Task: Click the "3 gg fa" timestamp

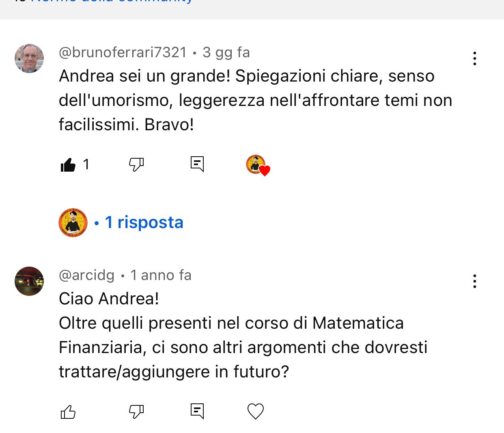Action: (x=226, y=52)
